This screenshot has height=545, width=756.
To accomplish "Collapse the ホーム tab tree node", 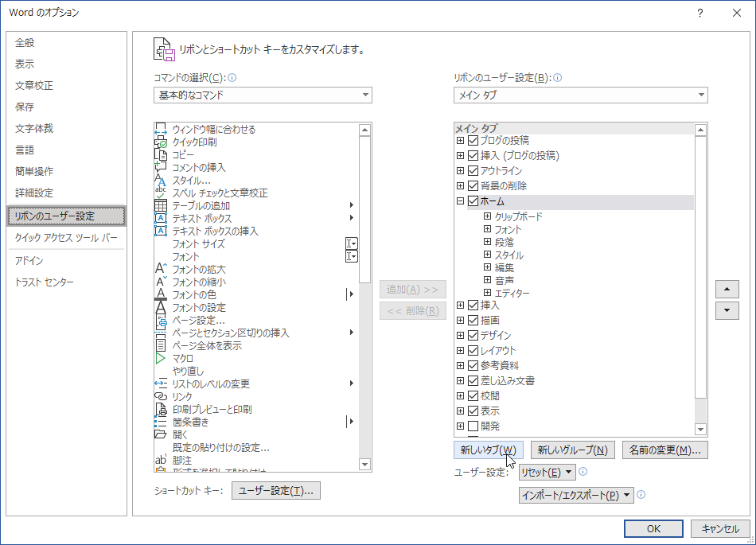I will click(461, 201).
